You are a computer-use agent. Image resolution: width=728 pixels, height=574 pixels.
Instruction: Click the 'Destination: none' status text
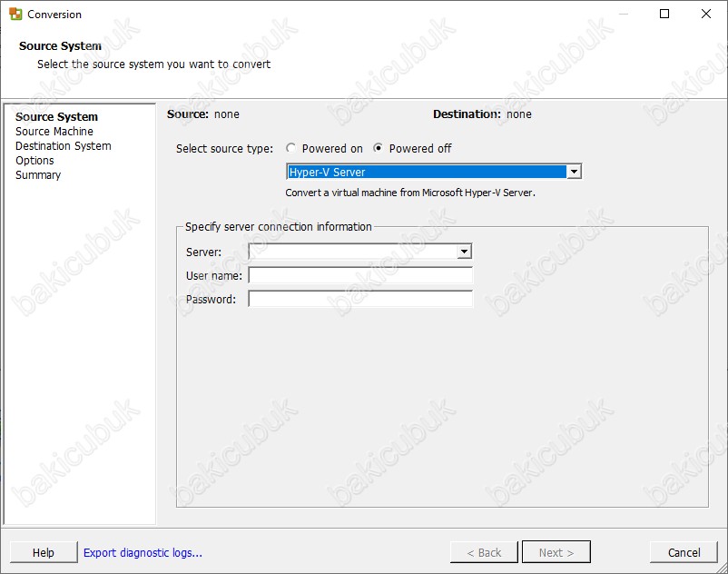coord(482,114)
